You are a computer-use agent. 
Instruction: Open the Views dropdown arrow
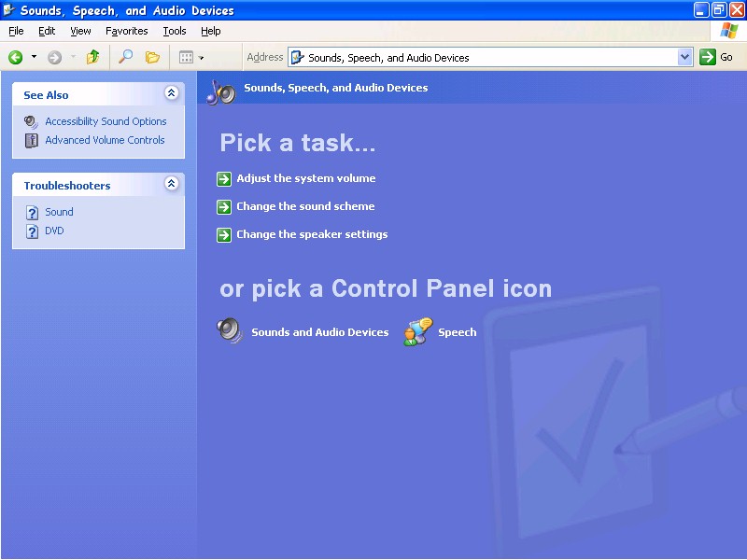click(x=202, y=58)
